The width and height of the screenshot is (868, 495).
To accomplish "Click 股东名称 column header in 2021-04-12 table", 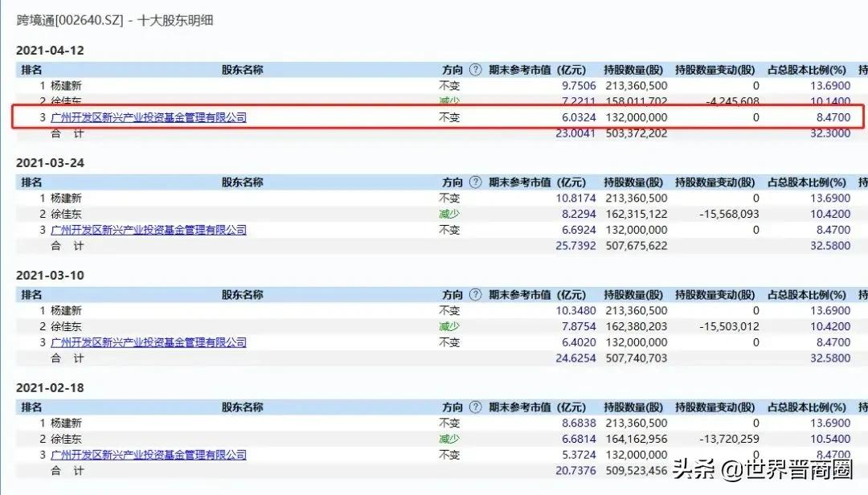I will (x=242, y=70).
